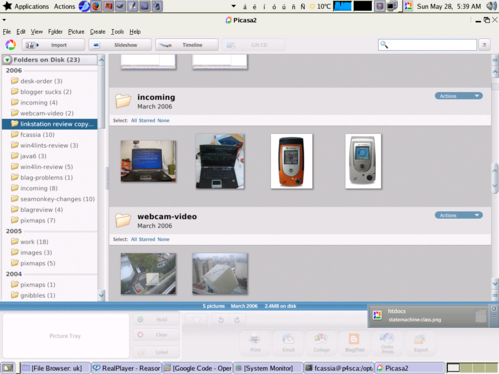Open Actions dropdown for incoming folder

coord(459,96)
